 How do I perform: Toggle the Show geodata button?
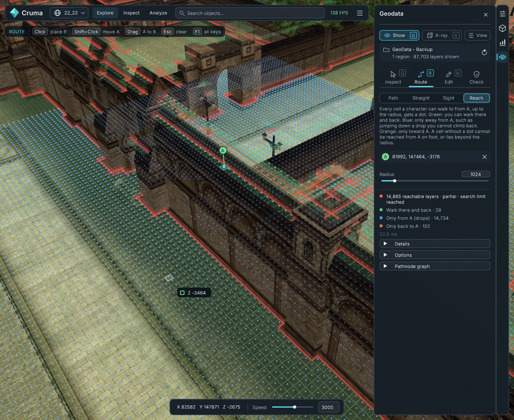click(x=399, y=35)
